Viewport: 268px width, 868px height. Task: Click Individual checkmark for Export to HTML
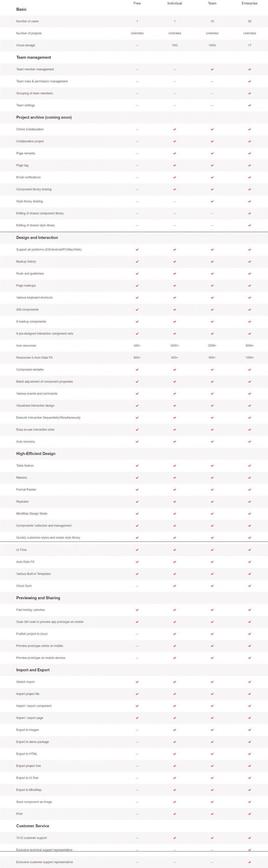175,754
